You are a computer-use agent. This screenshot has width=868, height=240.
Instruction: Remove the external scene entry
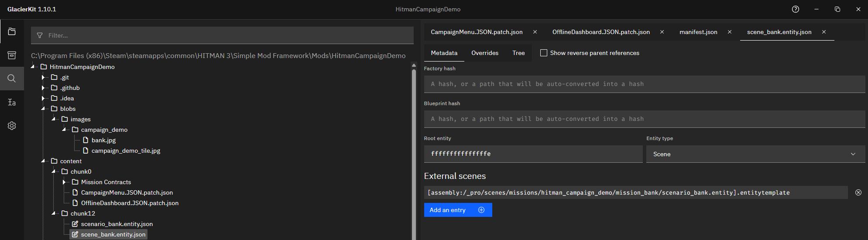858,192
